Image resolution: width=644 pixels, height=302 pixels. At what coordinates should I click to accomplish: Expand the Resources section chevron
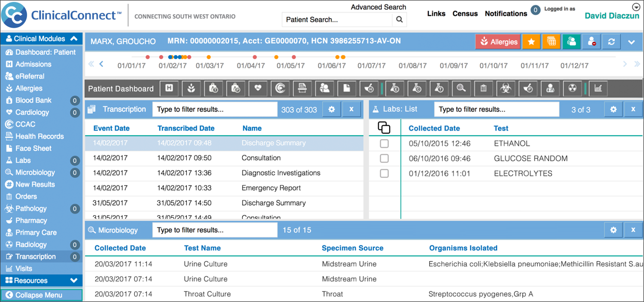coord(74,281)
